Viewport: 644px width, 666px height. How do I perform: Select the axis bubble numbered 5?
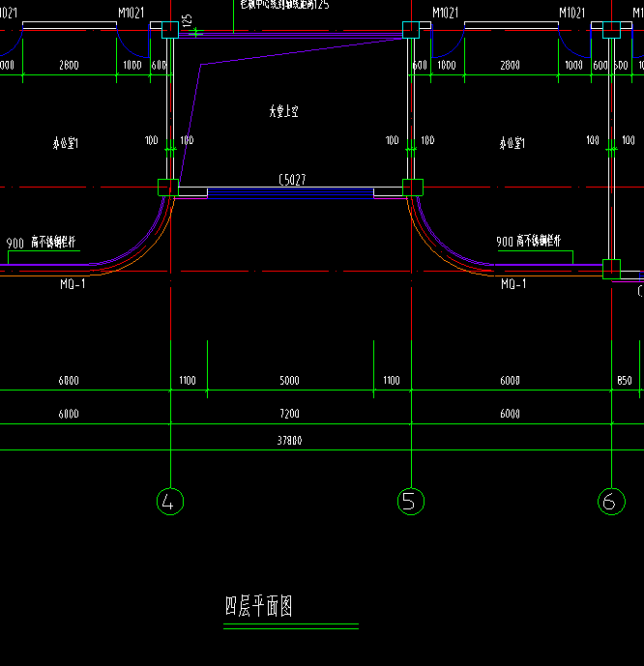click(411, 502)
